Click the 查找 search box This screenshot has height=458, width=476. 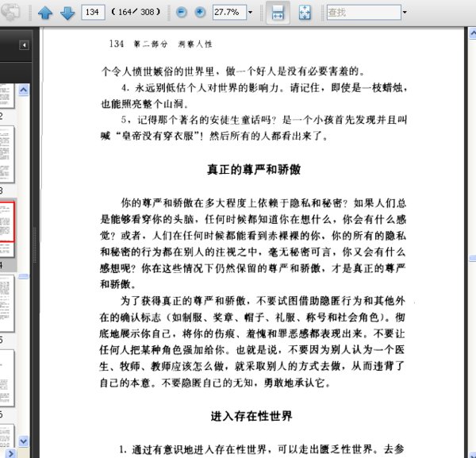[x=363, y=12]
